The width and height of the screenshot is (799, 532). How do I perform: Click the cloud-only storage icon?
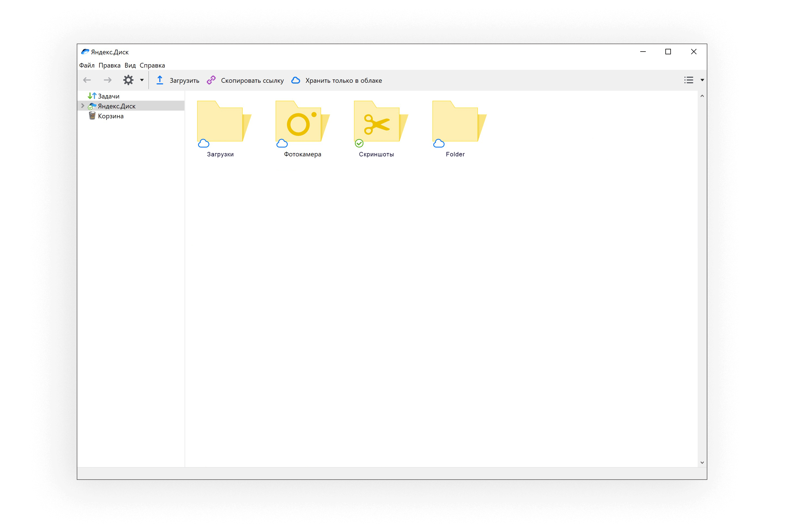pos(296,80)
